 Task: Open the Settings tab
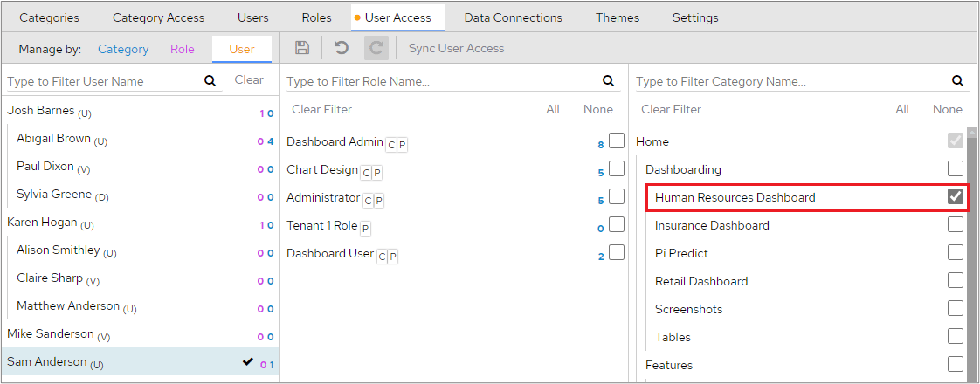click(x=695, y=17)
